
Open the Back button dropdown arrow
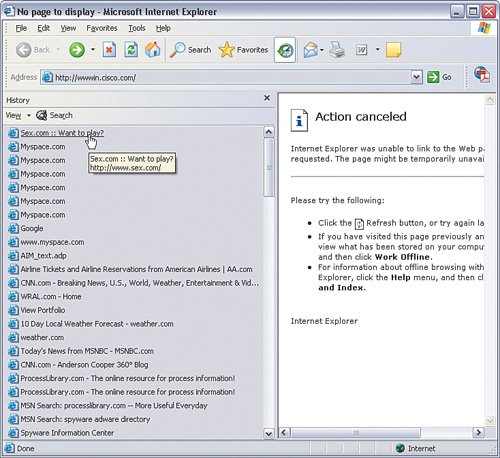click(58, 50)
